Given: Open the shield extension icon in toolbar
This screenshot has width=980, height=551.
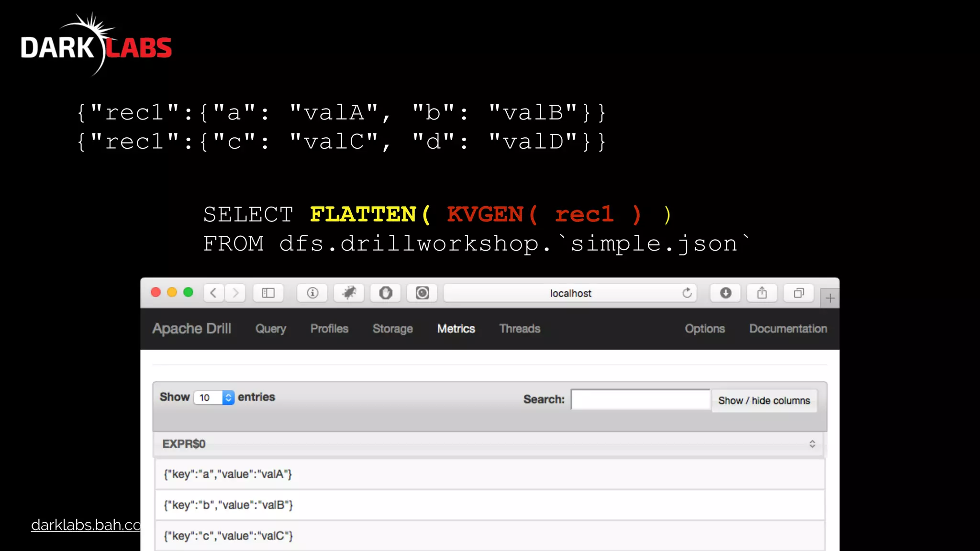Looking at the screenshot, I should [x=386, y=293].
